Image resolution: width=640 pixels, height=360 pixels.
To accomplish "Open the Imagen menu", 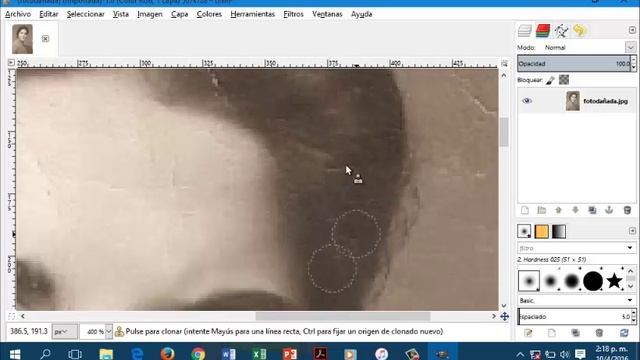I will pos(150,14).
